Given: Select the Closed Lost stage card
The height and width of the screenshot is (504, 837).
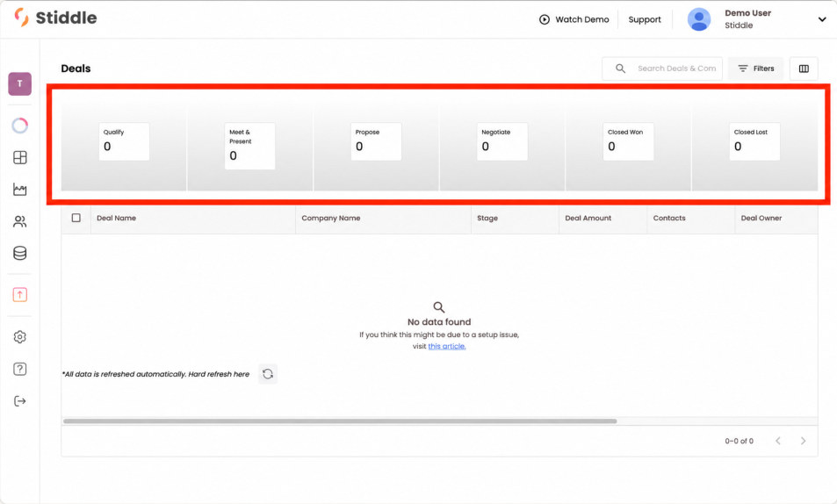Looking at the screenshot, I should 754,141.
